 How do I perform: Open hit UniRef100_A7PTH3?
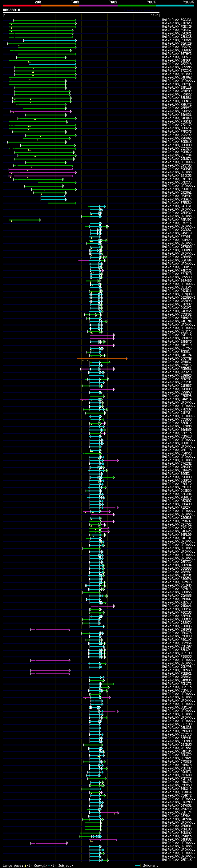(177, 179)
